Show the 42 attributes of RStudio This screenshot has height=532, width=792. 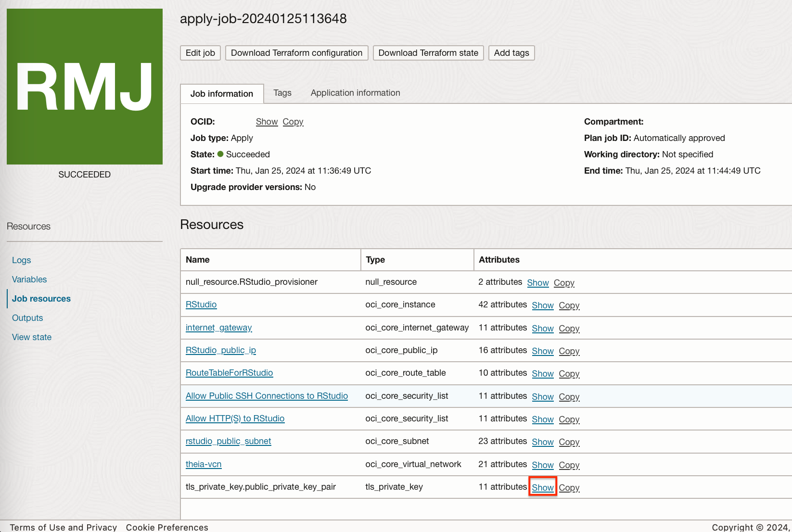pyautogui.click(x=543, y=305)
